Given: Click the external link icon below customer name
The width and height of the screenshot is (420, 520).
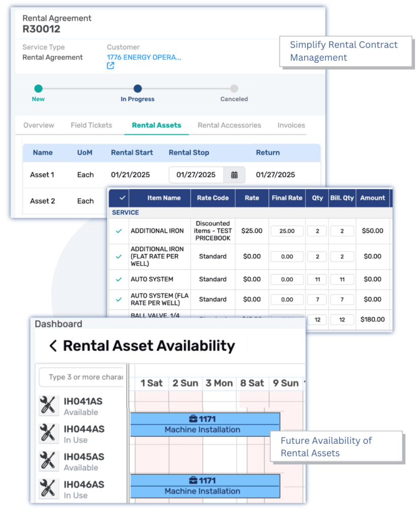Looking at the screenshot, I should pos(110,66).
